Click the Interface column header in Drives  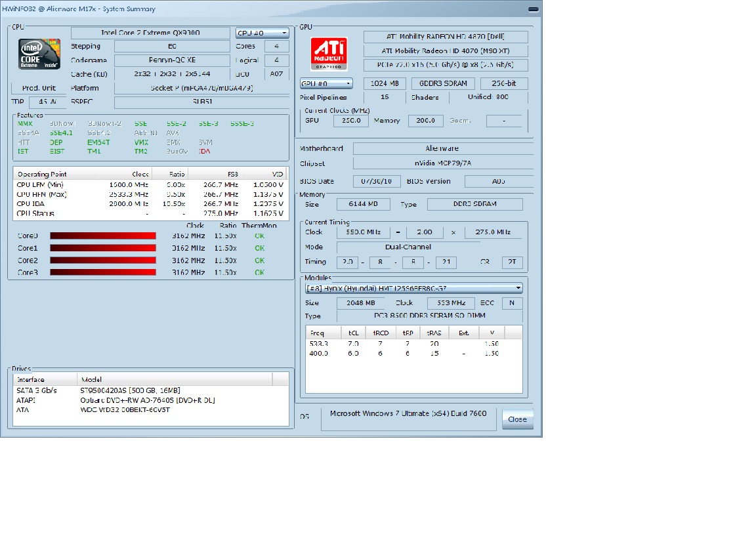pyautogui.click(x=45, y=379)
